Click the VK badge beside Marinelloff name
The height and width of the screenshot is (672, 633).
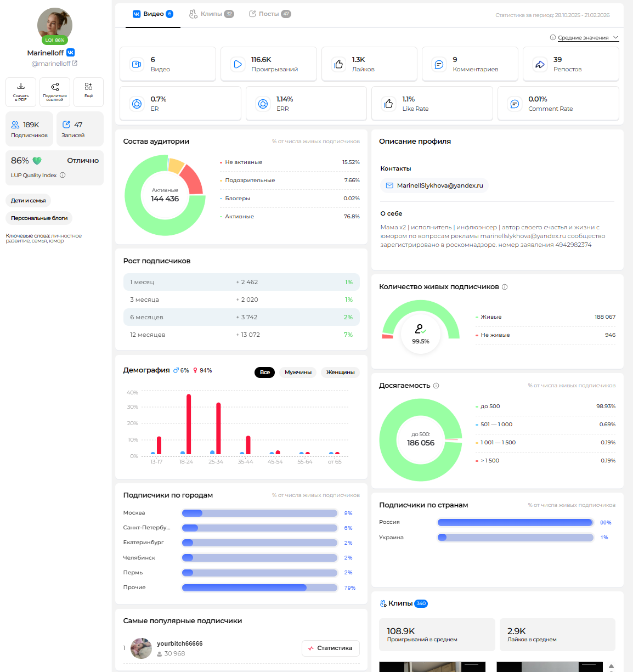(70, 53)
